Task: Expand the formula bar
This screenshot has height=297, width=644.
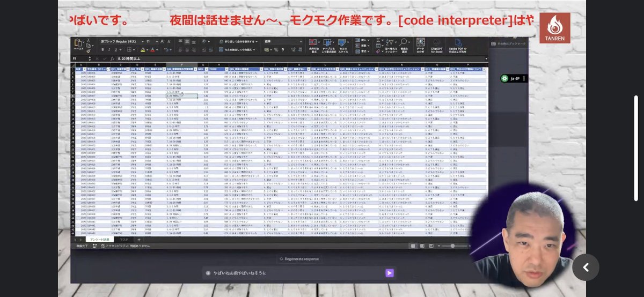Action: pyautogui.click(x=486, y=58)
